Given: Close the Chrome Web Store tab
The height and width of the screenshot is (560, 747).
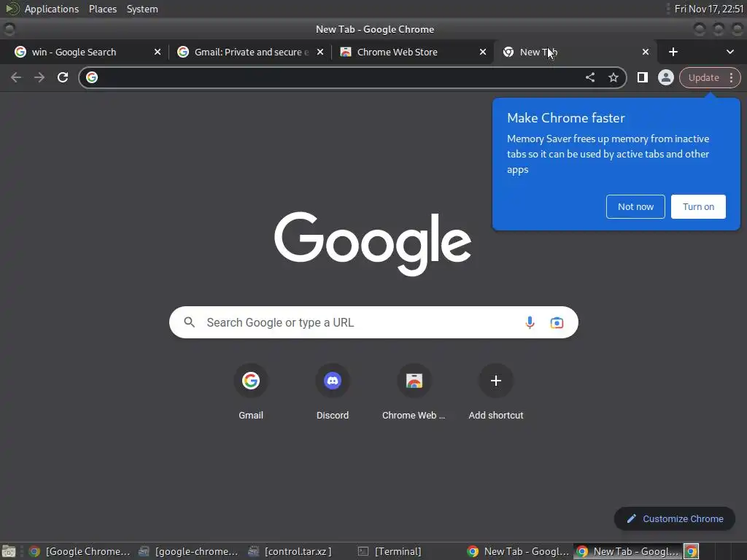Looking at the screenshot, I should [x=483, y=52].
